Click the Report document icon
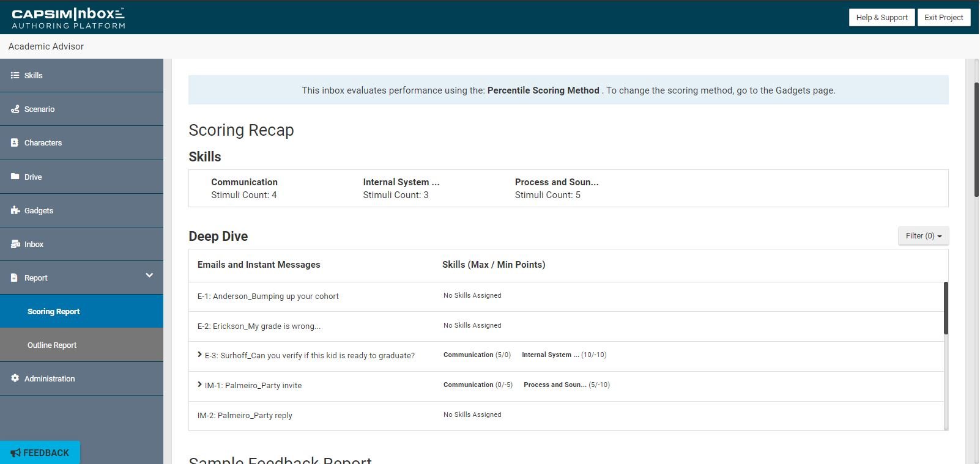980x464 pixels. [x=15, y=278]
